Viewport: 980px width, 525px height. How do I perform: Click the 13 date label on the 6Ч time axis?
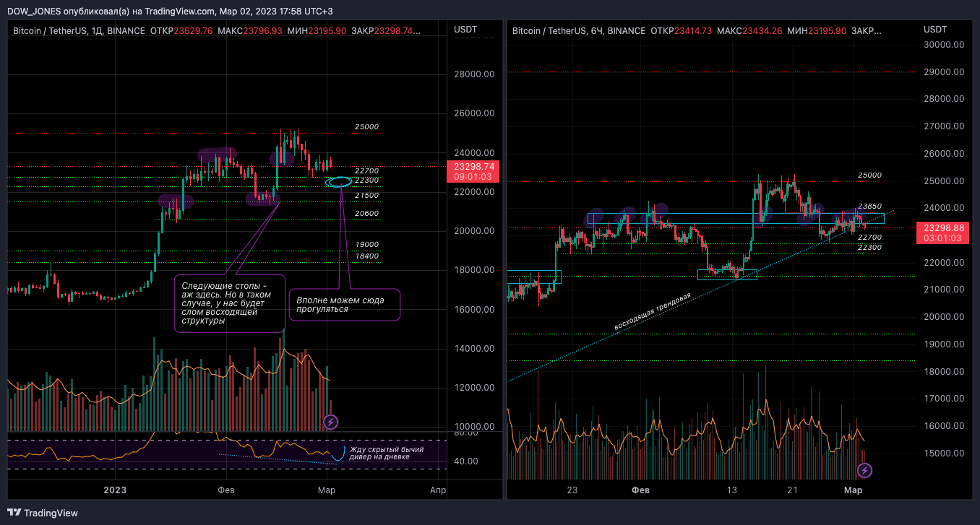pyautogui.click(x=733, y=490)
